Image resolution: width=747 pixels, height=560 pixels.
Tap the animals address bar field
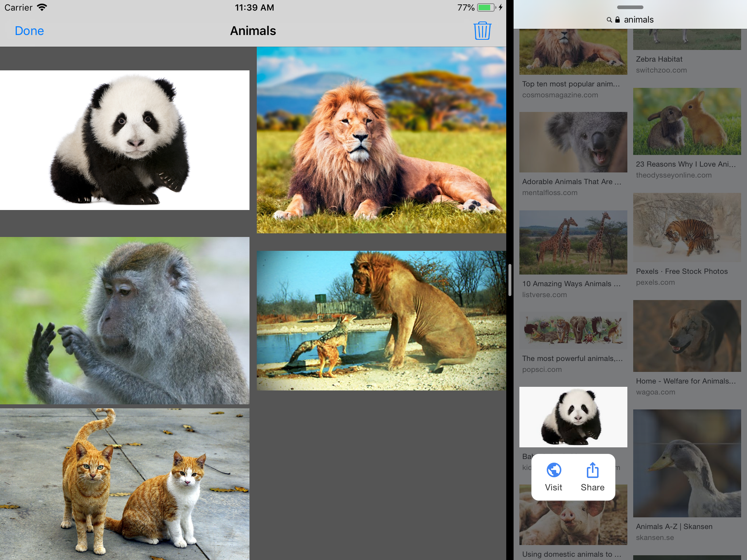pyautogui.click(x=638, y=20)
